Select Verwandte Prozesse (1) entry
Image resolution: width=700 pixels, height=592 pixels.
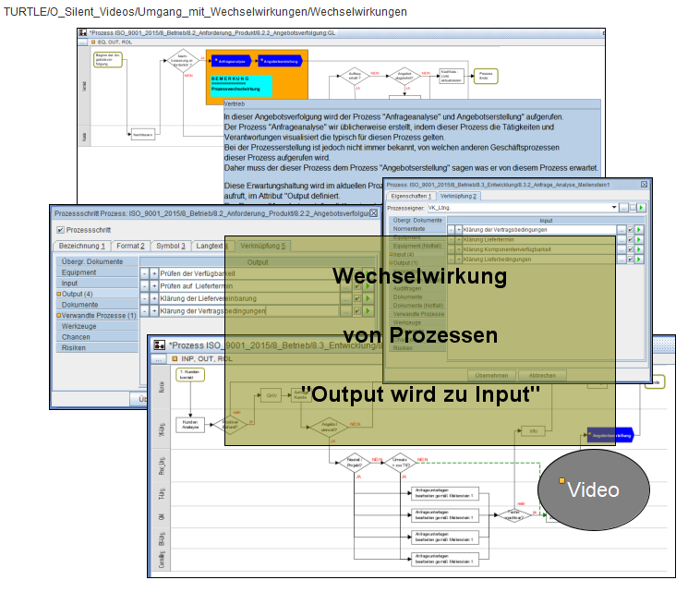tap(97, 315)
